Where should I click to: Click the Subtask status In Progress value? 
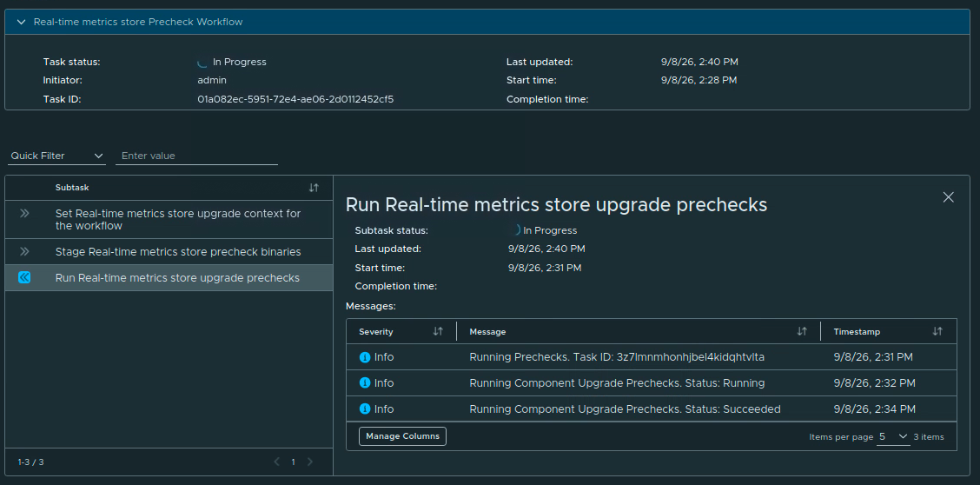pyautogui.click(x=550, y=230)
